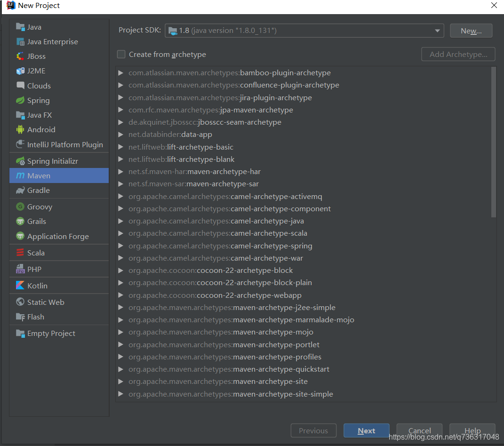The width and height of the screenshot is (504, 446).
Task: Click the Static Web globe icon
Action: coord(20,302)
